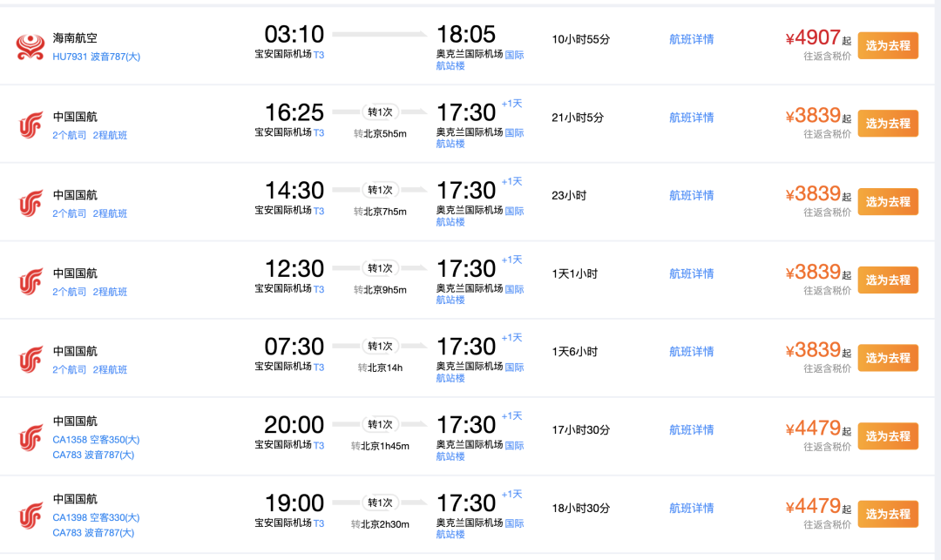941x560 pixels.
Task: Click 转1次 transfer badge on 16:25 flight
Action: coord(380,112)
